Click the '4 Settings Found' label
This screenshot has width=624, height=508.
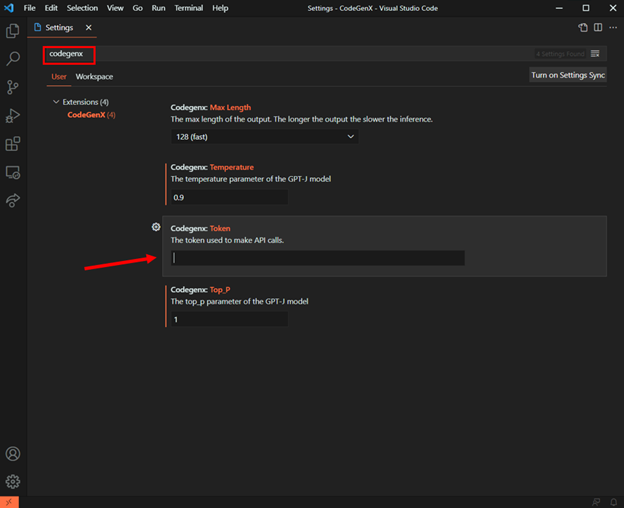(x=560, y=54)
